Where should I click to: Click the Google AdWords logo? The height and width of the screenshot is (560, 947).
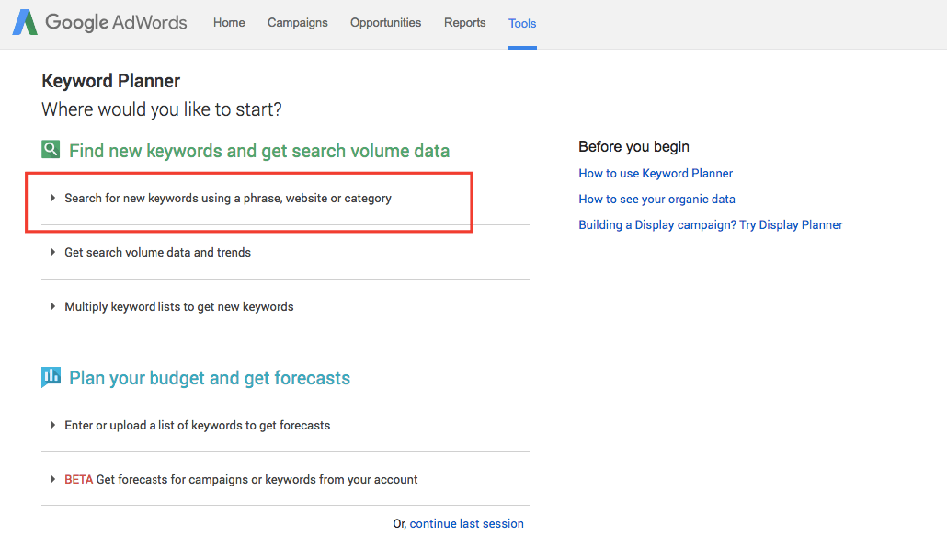click(99, 23)
